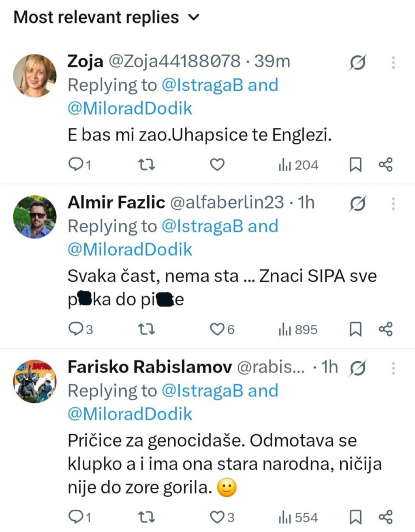
Task: Like Zoja's reply with the heart icon
Action: 217,165
